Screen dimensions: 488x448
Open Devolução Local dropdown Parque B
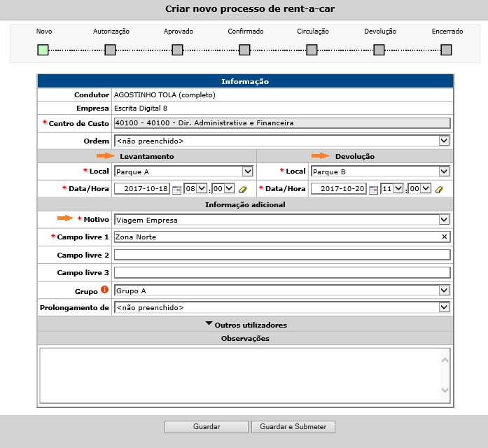(x=380, y=171)
